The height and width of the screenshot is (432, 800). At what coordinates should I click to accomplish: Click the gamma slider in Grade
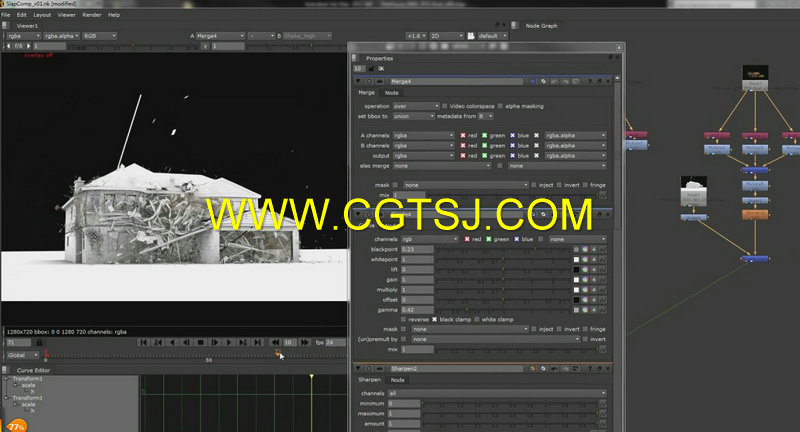pos(504,310)
